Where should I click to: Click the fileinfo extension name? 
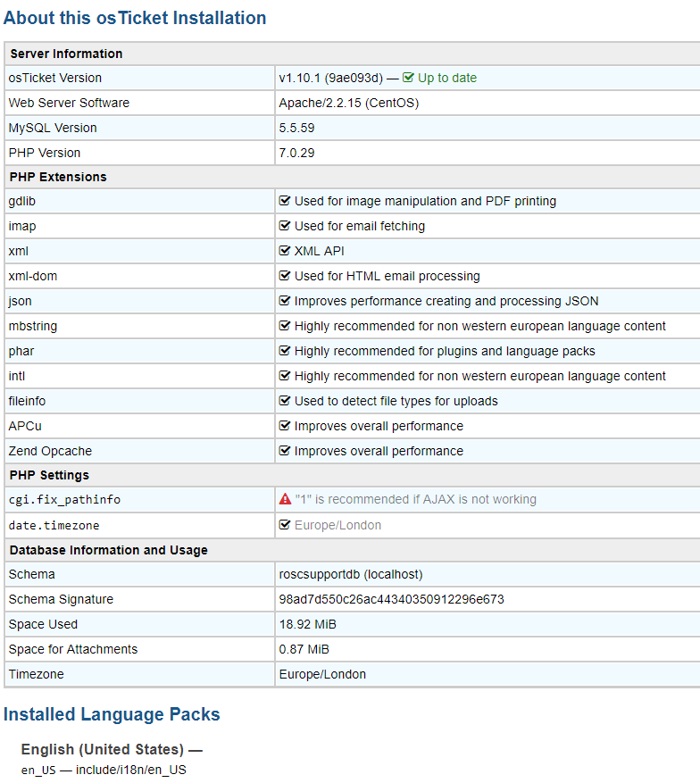tap(27, 401)
